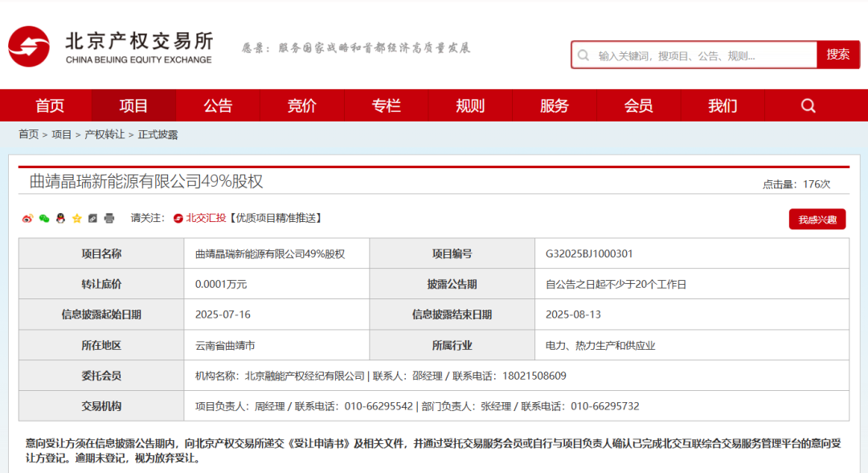The image size is (868, 473).
Task: Click the 披露公告期 table header cell
Action: 452,284
